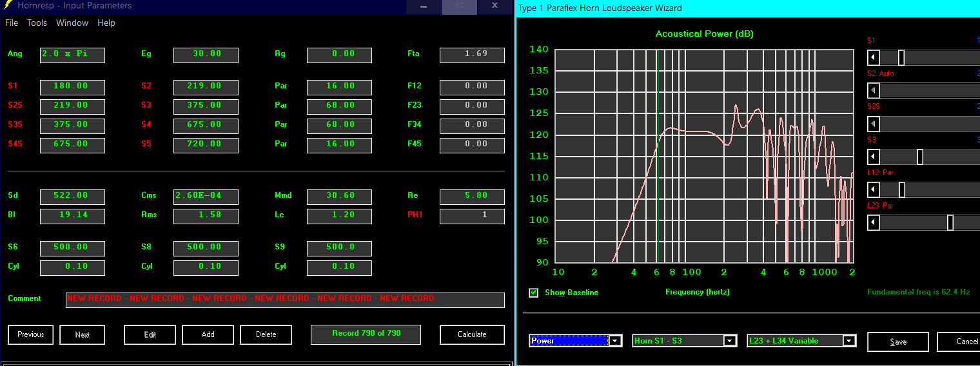Click the F34 field
980x366 pixels.
pyautogui.click(x=472, y=126)
